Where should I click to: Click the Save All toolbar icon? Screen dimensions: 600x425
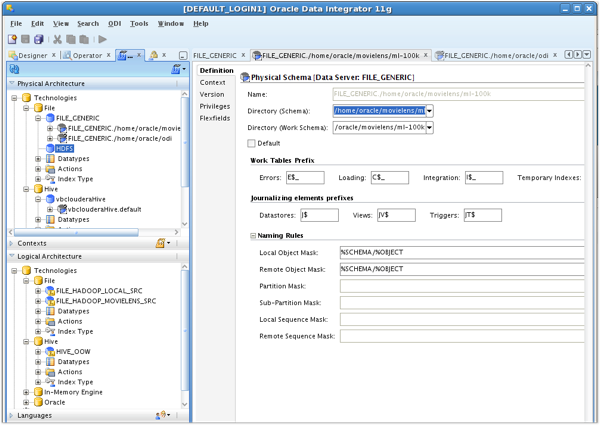click(39, 39)
